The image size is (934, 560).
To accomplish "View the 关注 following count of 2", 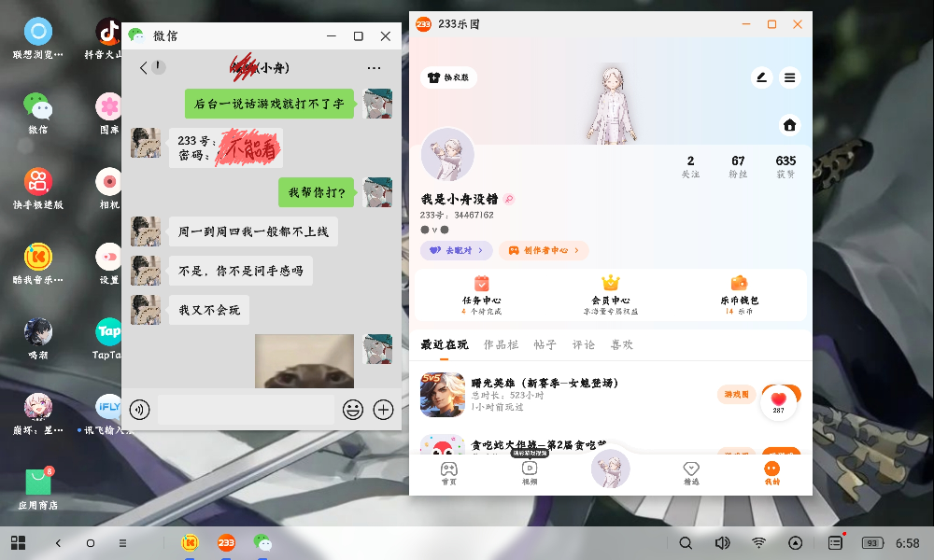I will click(690, 167).
